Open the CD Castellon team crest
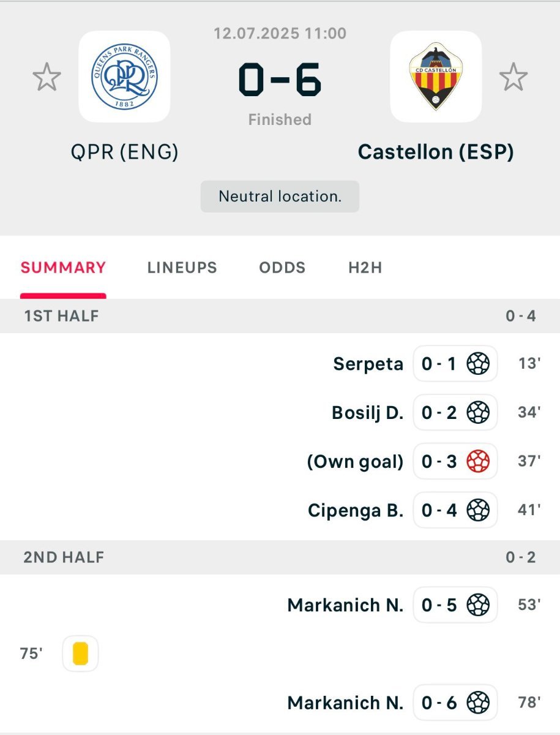Screen dimensions: 560x735 pyautogui.click(x=436, y=77)
